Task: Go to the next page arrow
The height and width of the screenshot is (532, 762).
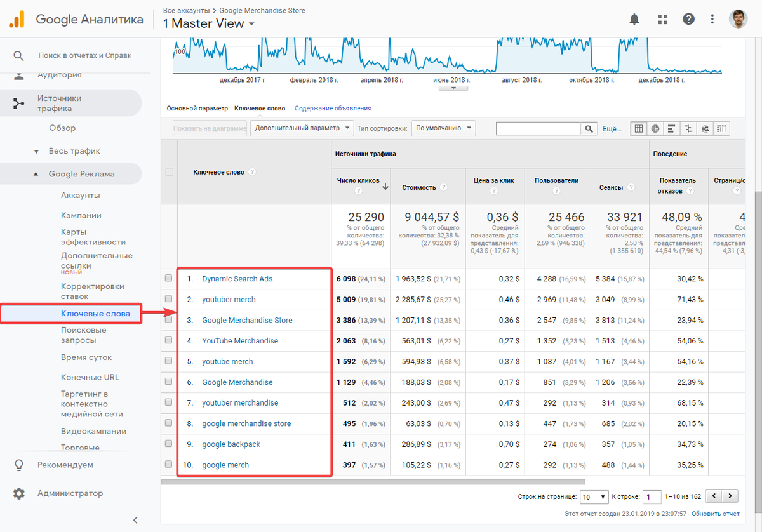Action: click(x=731, y=496)
